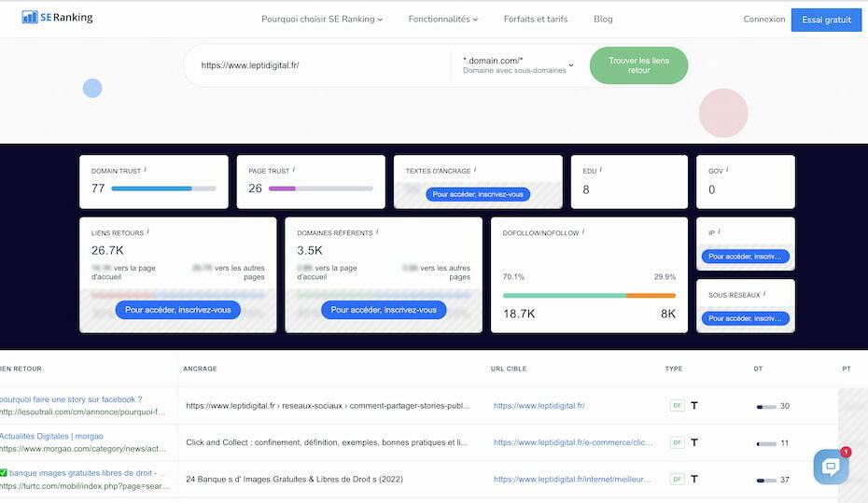
Task: Click the Domain Trust info icon
Action: (145, 170)
